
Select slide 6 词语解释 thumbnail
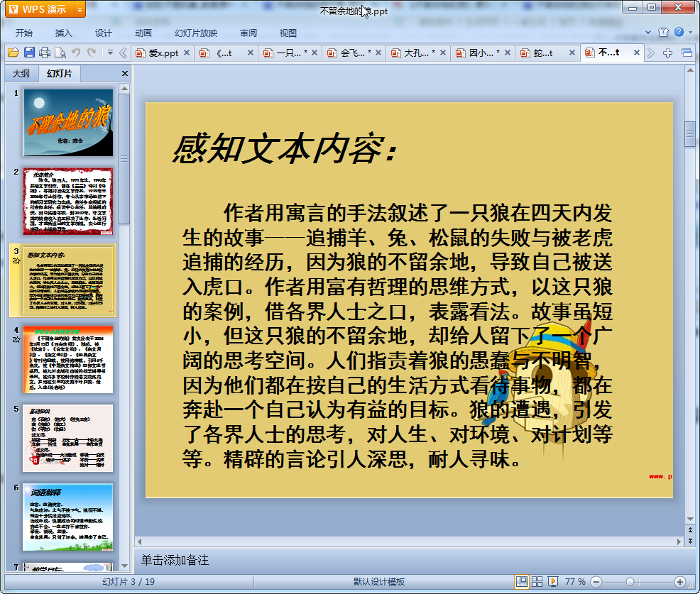coord(68,517)
